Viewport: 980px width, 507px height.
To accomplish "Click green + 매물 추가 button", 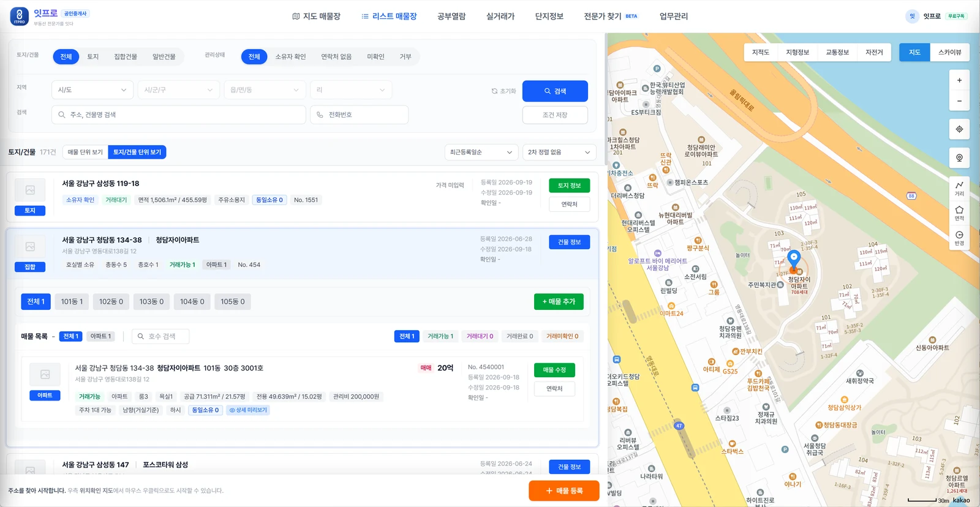I will click(x=559, y=302).
